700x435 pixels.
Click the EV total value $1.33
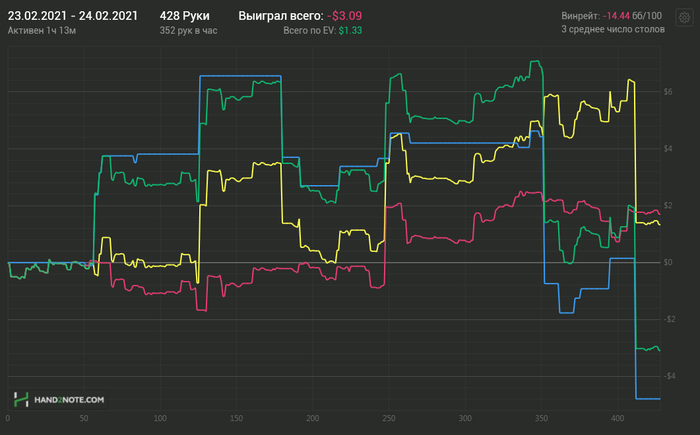pyautogui.click(x=350, y=30)
